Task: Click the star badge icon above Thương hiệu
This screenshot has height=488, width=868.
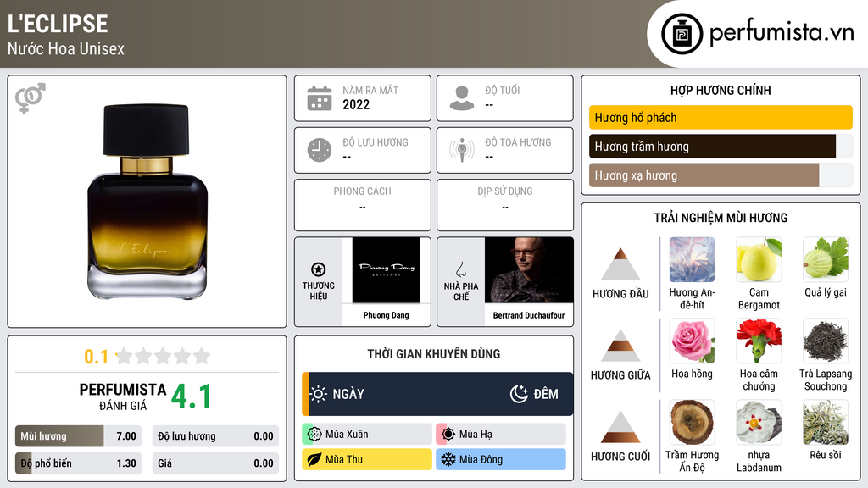Action: pos(319,269)
